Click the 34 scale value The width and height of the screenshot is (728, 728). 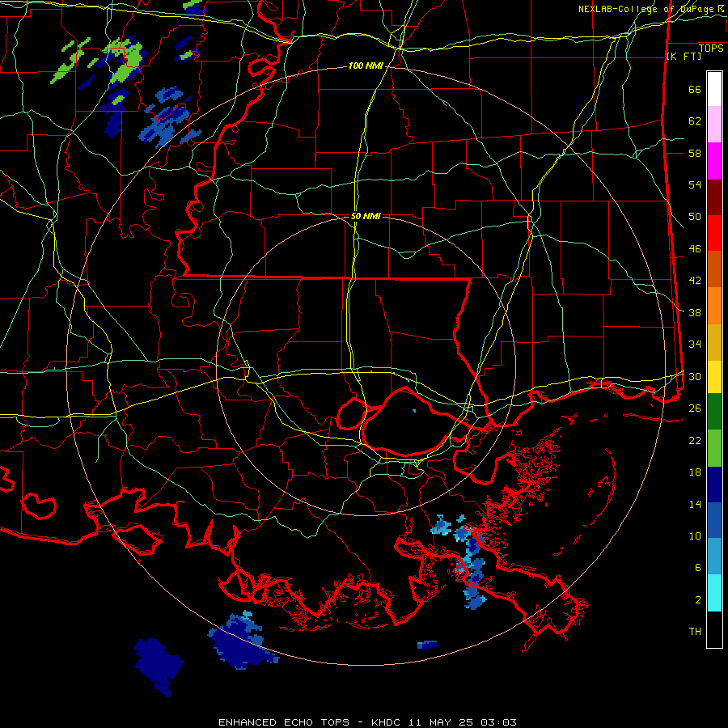coord(695,345)
